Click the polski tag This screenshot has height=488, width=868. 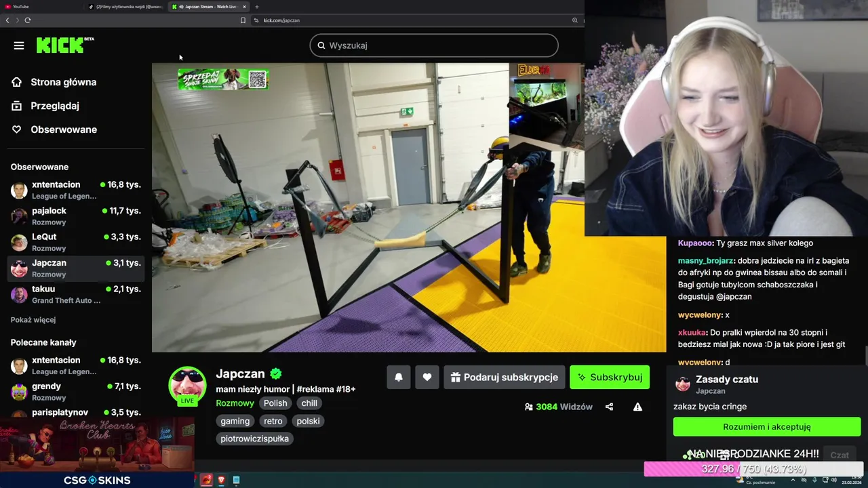pyautogui.click(x=308, y=421)
